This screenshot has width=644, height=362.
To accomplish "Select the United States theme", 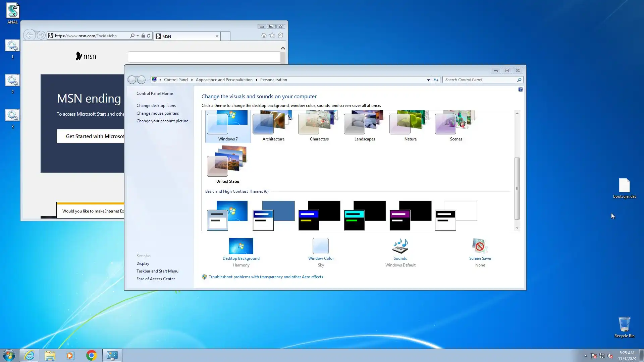I will click(228, 166).
